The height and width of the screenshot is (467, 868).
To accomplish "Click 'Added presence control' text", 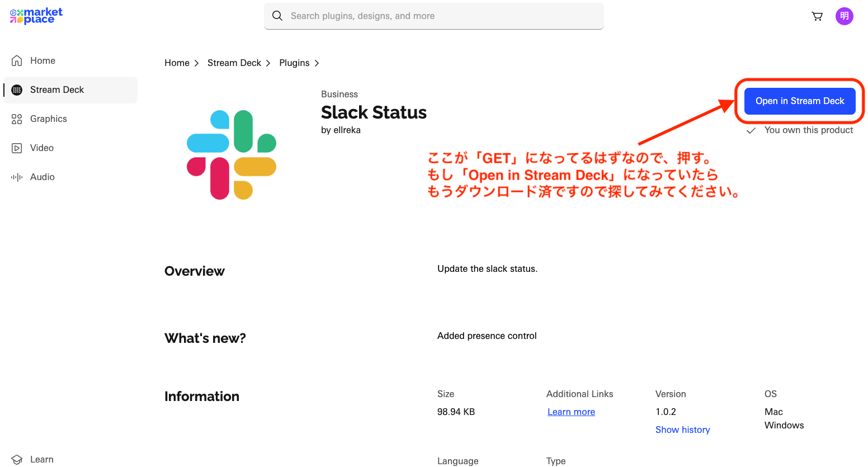I will (487, 336).
